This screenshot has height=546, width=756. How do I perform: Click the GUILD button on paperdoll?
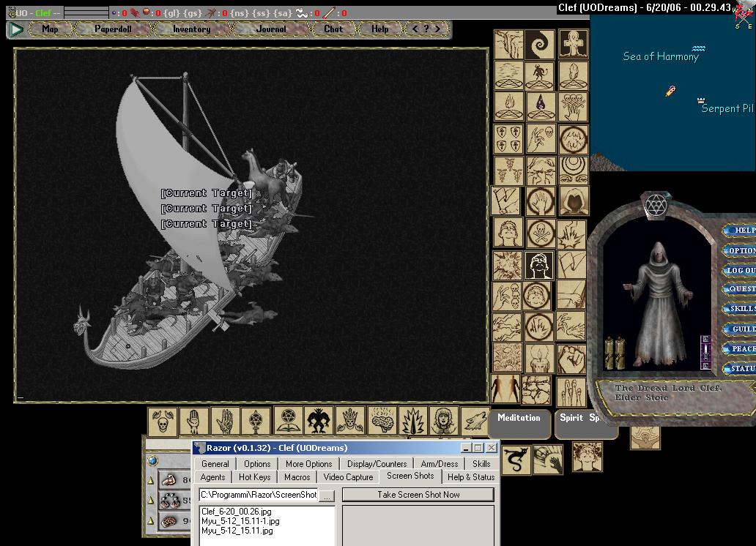coord(740,329)
